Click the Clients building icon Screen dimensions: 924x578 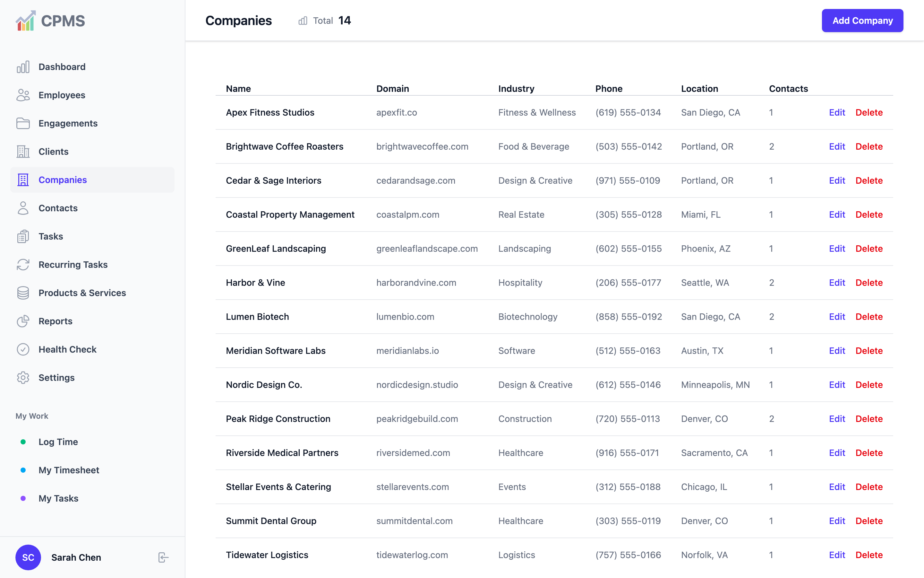[x=23, y=152]
